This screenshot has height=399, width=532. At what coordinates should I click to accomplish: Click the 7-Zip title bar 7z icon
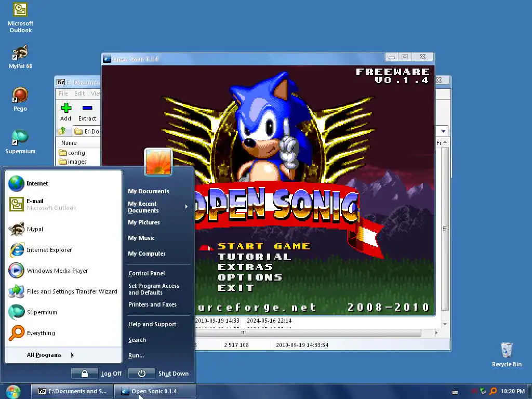coord(61,82)
